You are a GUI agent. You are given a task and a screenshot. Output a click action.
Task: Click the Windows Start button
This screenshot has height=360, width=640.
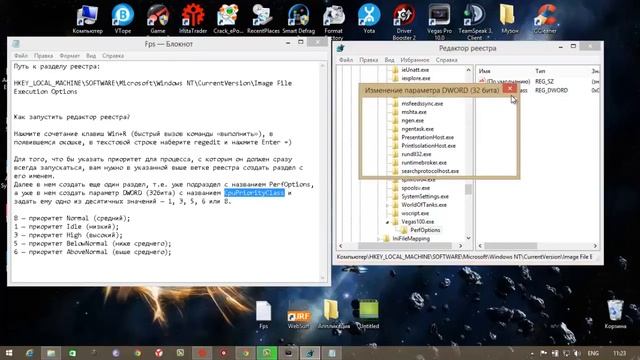9,353
